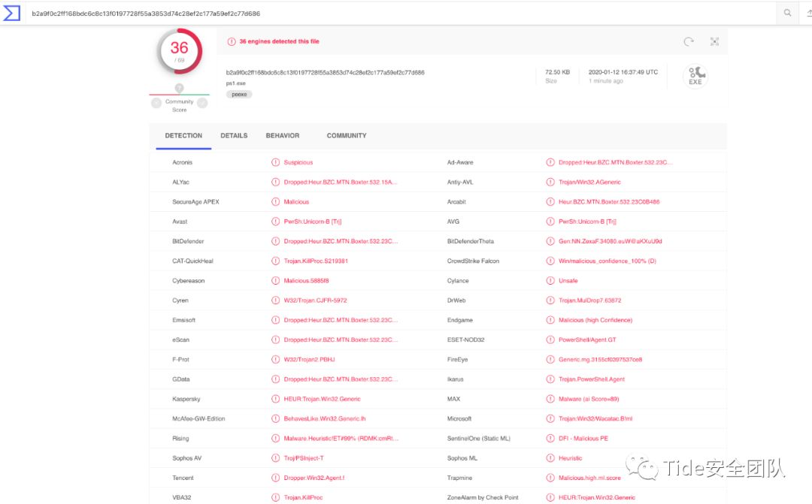
Task: Open the BEHAVIOR tab
Action: click(x=282, y=135)
